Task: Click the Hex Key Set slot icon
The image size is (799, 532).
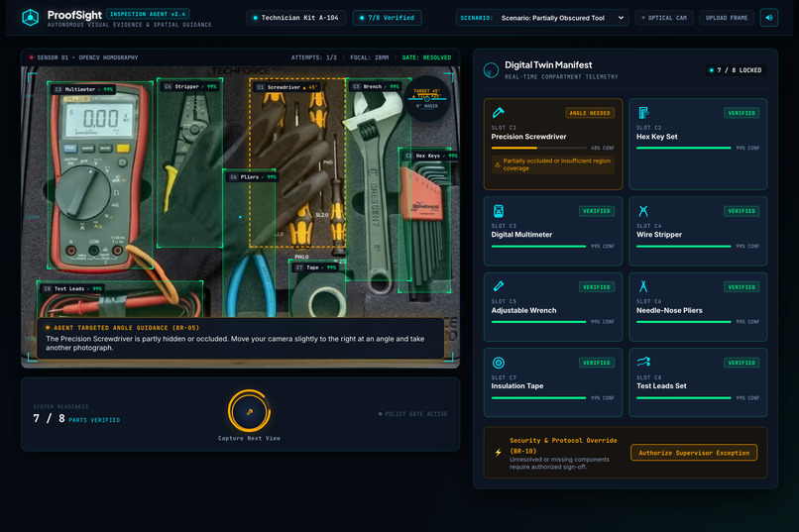Action: click(643, 113)
